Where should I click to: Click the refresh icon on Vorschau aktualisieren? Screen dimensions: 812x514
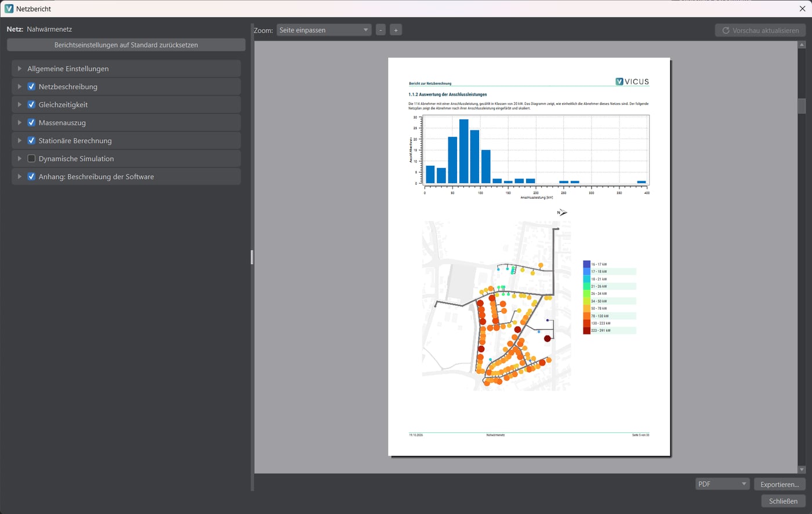(x=726, y=30)
